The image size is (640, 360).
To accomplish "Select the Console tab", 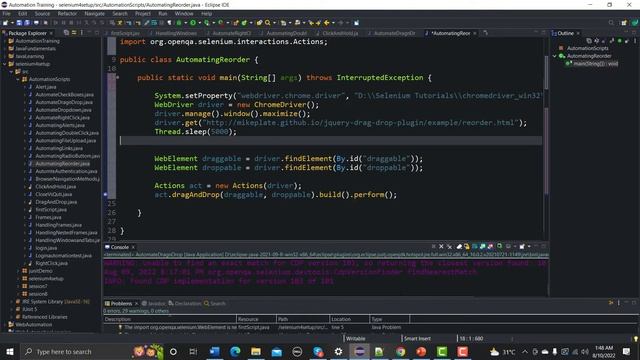I will [119, 247].
